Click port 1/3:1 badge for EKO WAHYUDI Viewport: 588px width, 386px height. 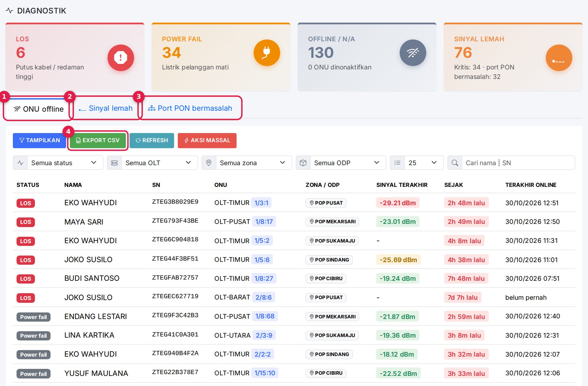[261, 203]
